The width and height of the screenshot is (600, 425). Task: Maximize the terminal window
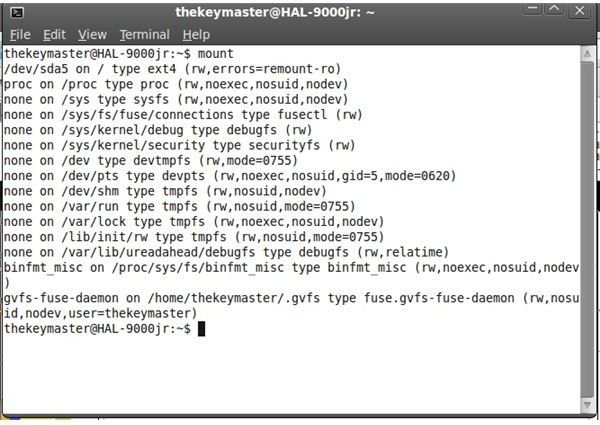coord(554,9)
